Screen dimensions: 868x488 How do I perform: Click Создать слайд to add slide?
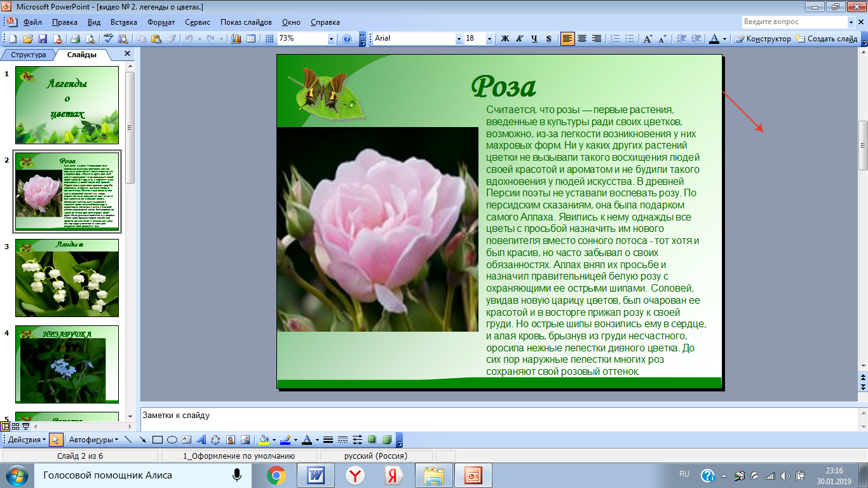(x=827, y=39)
